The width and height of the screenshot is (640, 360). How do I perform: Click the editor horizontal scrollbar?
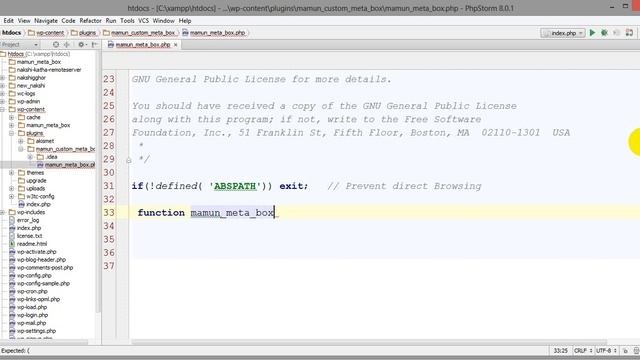(369, 342)
